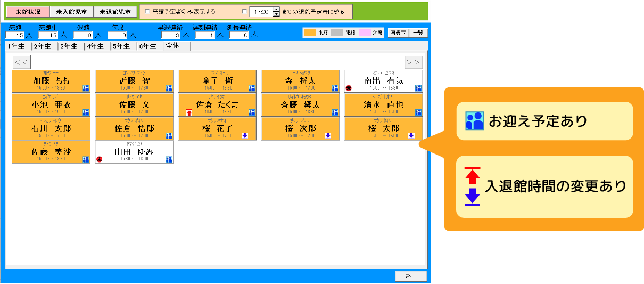Click pickup icon on 加藤 もも card

click(x=86, y=88)
